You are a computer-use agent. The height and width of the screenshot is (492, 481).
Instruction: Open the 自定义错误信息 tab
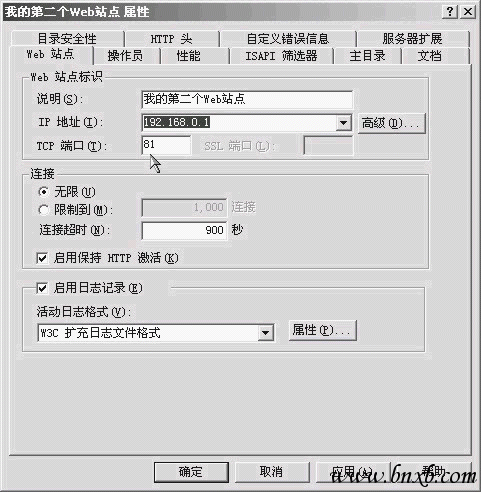coord(288,39)
